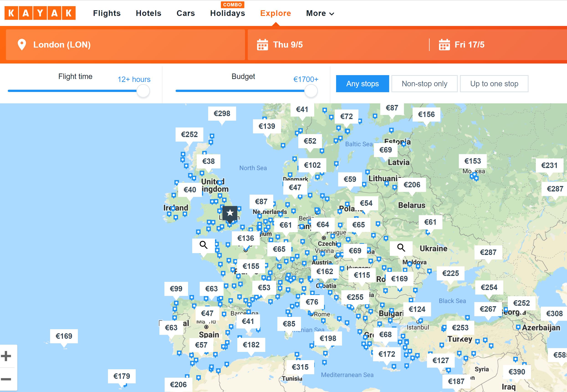Zoom in the map with the plus button
The width and height of the screenshot is (567, 392).
click(x=6, y=356)
